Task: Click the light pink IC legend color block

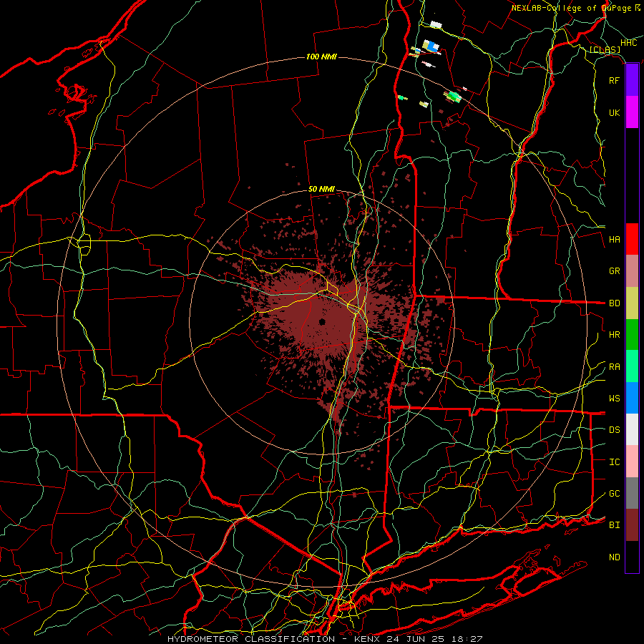Action: point(632,462)
